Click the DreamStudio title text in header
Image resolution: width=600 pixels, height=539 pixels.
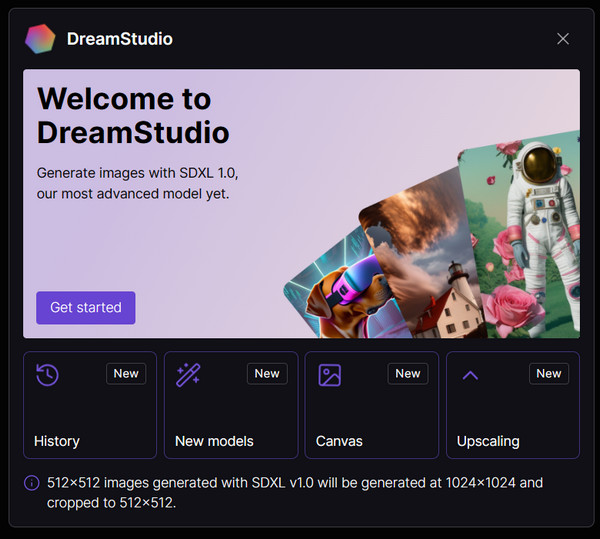(120, 39)
